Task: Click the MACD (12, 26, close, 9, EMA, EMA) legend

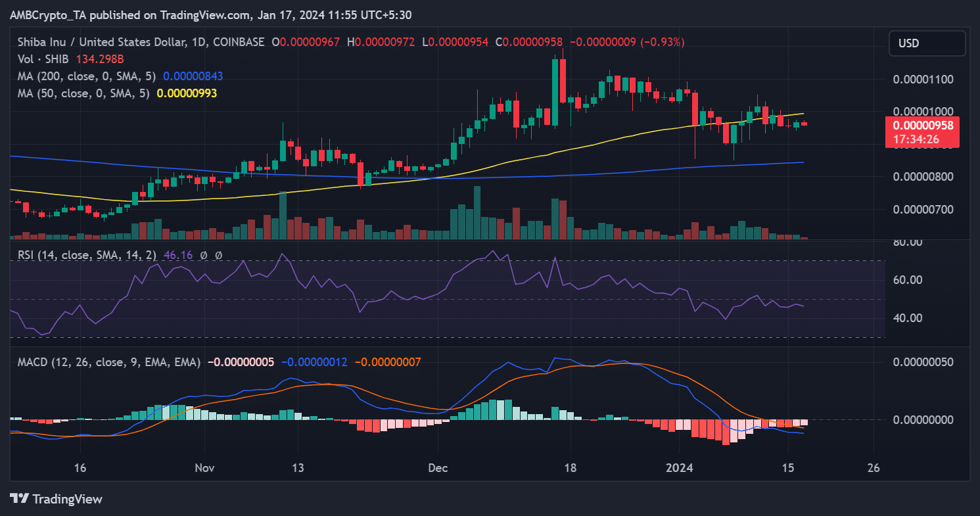Action: pos(109,362)
